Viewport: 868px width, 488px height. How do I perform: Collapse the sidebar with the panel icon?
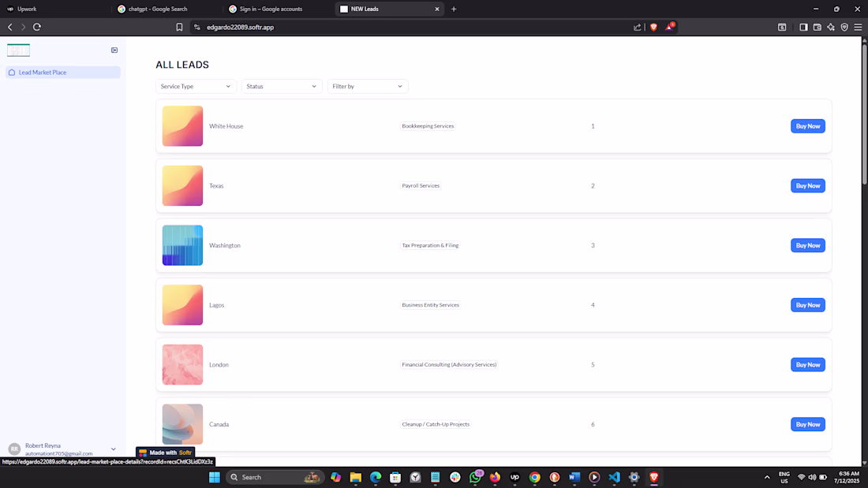[x=114, y=50]
